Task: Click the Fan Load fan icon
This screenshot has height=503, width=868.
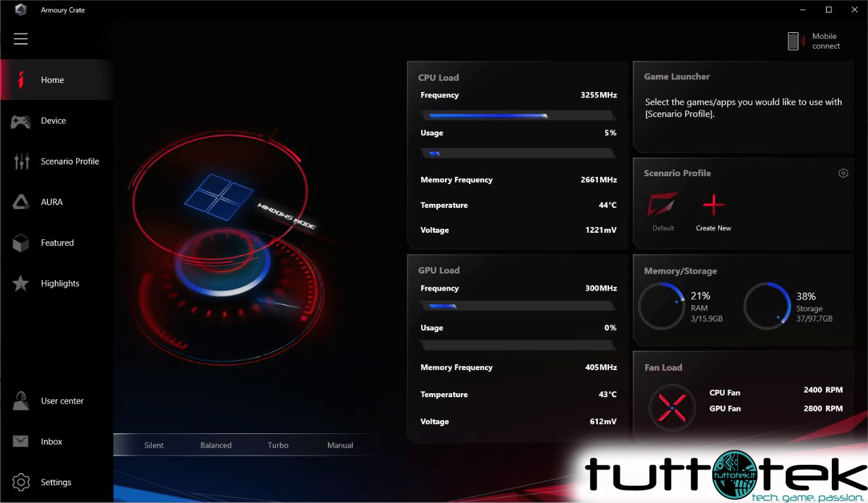Action: click(672, 408)
